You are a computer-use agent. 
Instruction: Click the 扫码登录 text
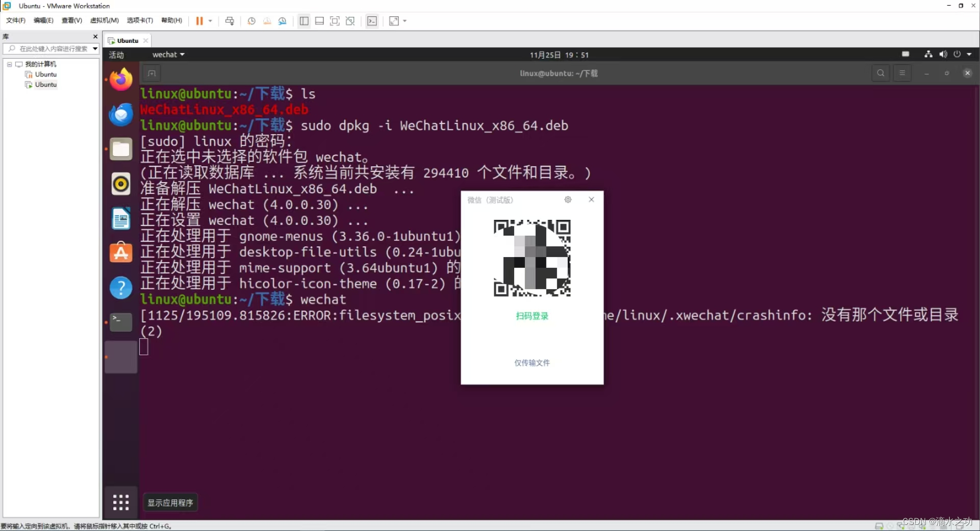(532, 316)
